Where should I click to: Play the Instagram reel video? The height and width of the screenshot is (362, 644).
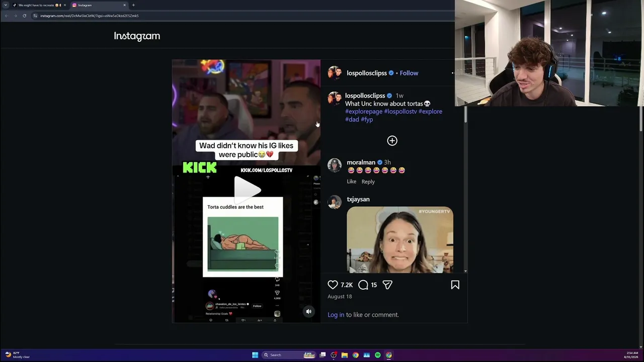(248, 190)
